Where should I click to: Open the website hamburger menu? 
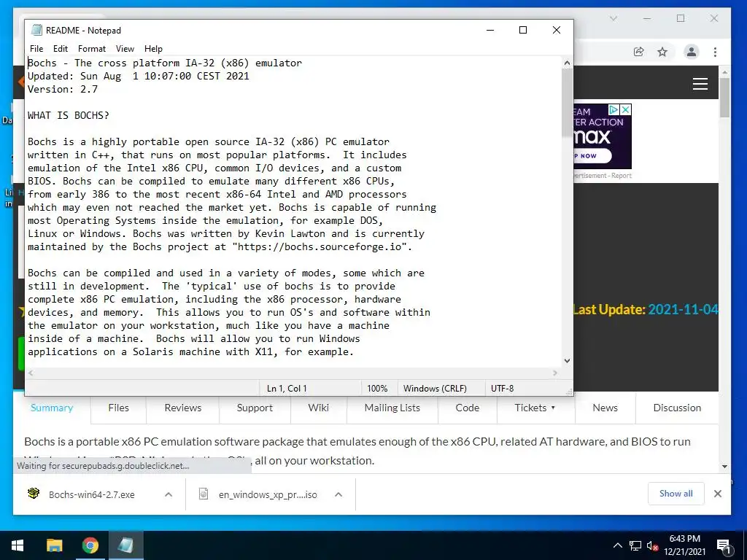click(700, 85)
